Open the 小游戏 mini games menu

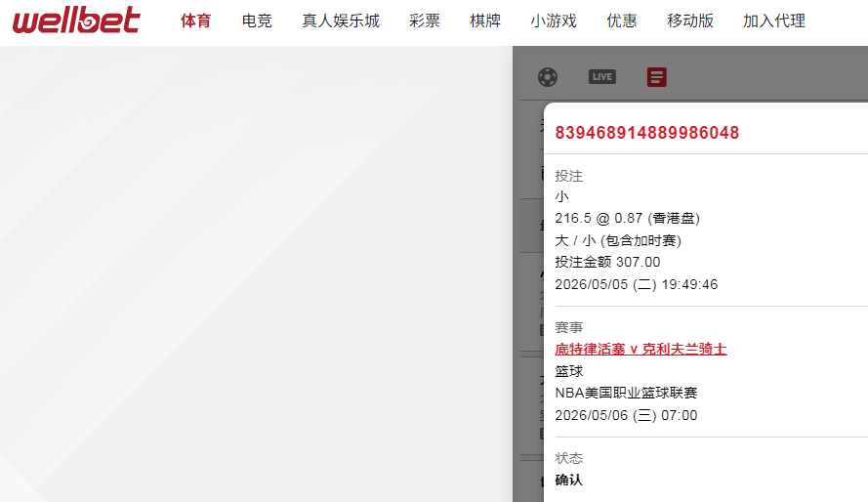click(554, 21)
